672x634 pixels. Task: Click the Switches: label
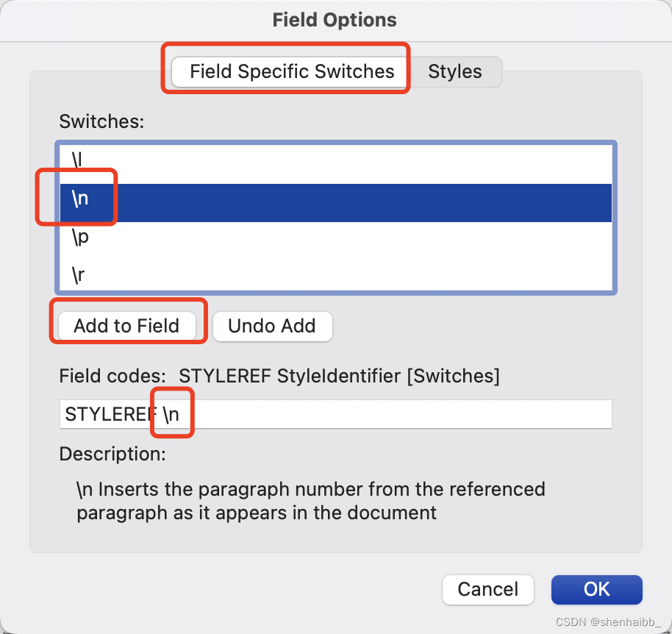tap(101, 121)
